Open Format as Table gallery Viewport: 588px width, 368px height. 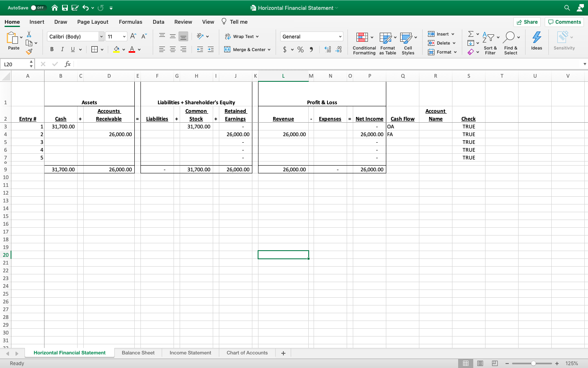coord(388,43)
